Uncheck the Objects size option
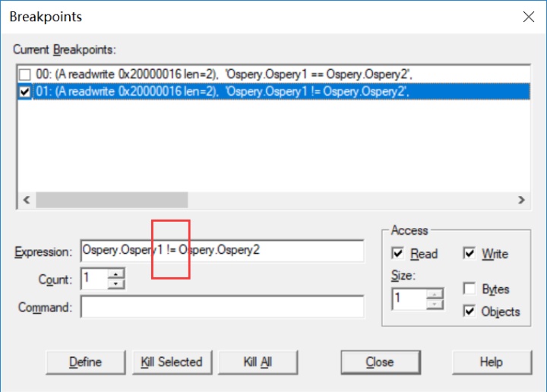Viewport: 547px width, 392px height. (470, 311)
